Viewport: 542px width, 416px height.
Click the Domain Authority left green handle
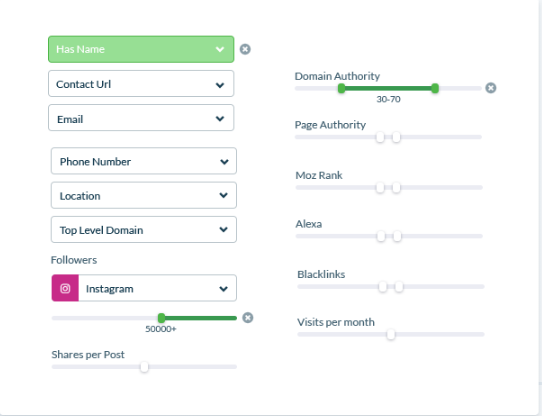(341, 89)
